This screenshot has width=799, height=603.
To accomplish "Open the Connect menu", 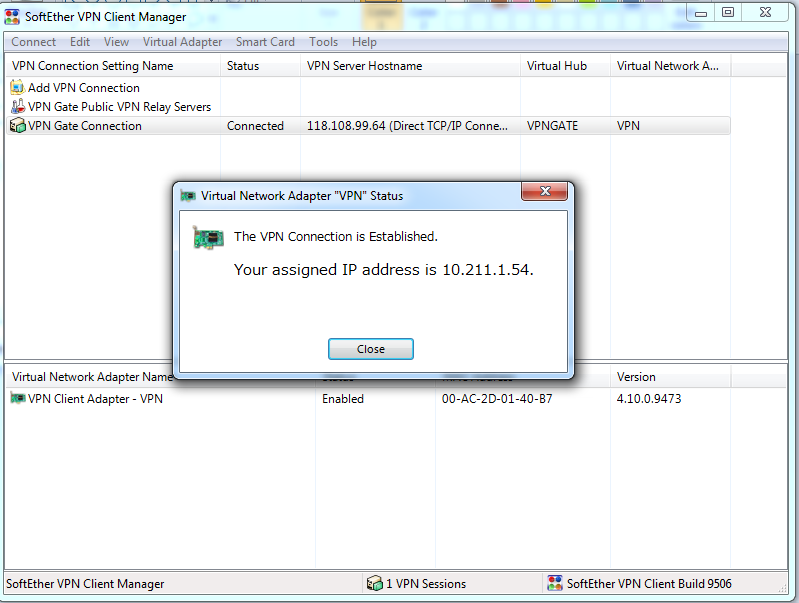I will click(x=34, y=42).
